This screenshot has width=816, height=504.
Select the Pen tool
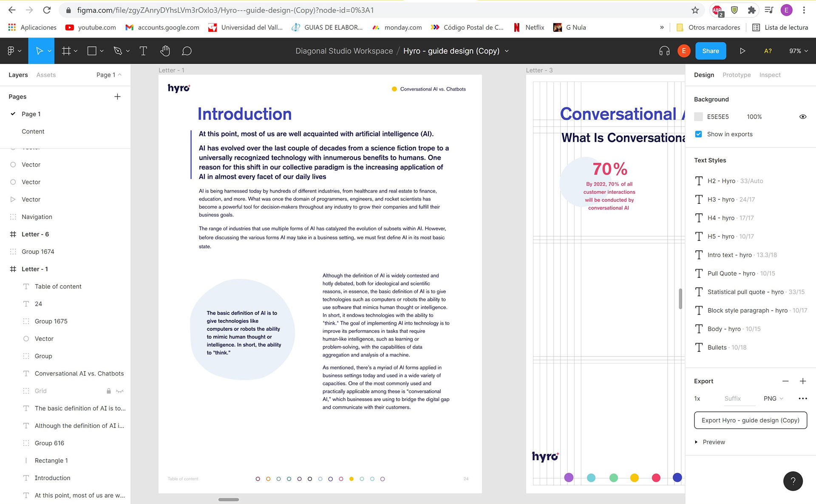pos(118,51)
